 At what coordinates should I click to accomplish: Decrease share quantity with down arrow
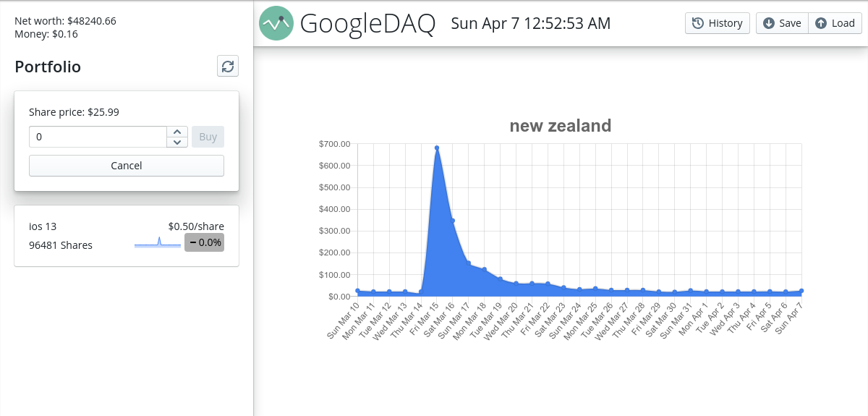point(177,142)
